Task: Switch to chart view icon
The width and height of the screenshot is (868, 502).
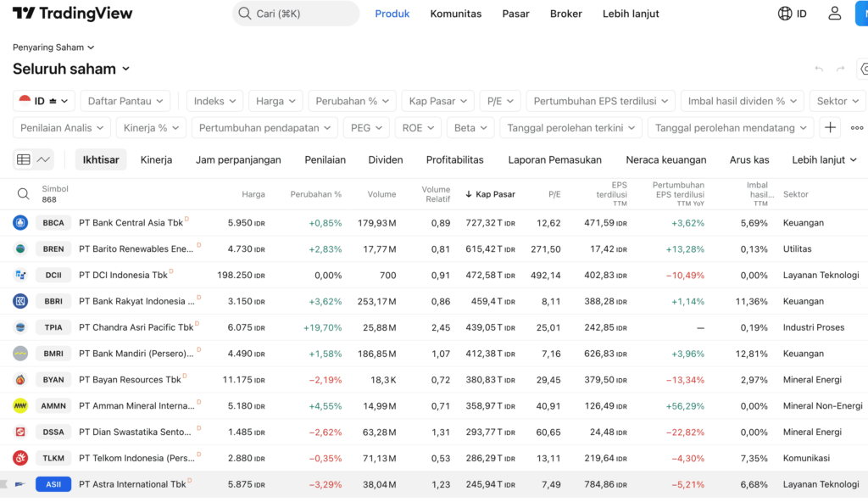Action: click(43, 159)
